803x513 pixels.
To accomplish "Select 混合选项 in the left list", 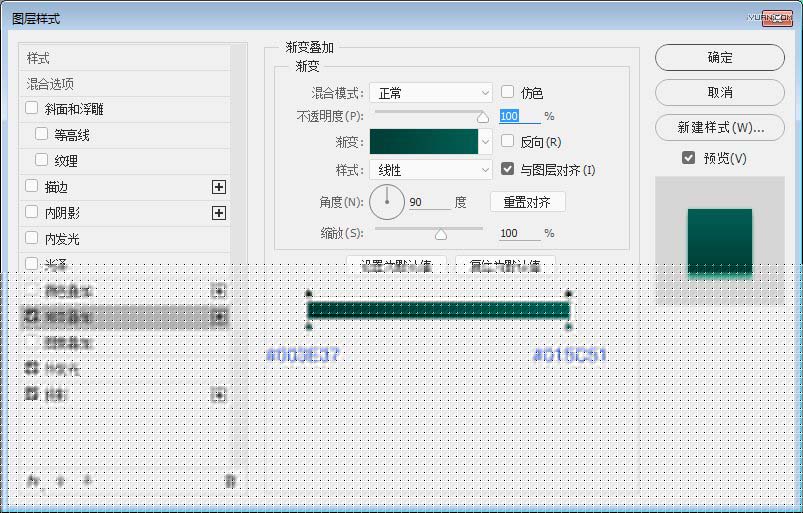I will 50,84.
